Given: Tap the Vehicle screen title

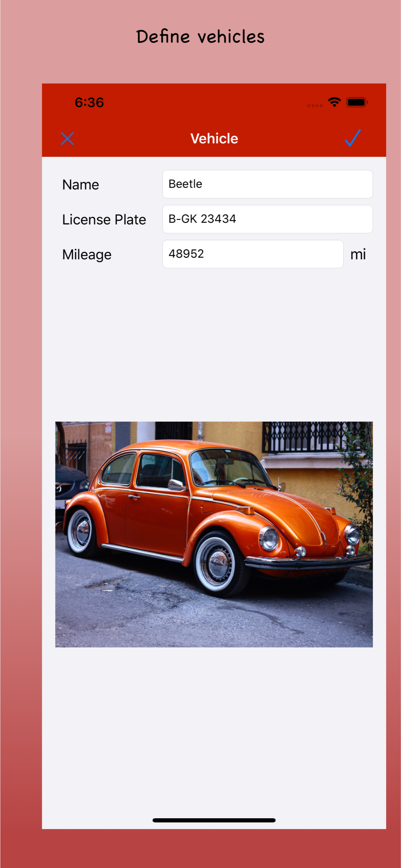Looking at the screenshot, I should (x=214, y=139).
